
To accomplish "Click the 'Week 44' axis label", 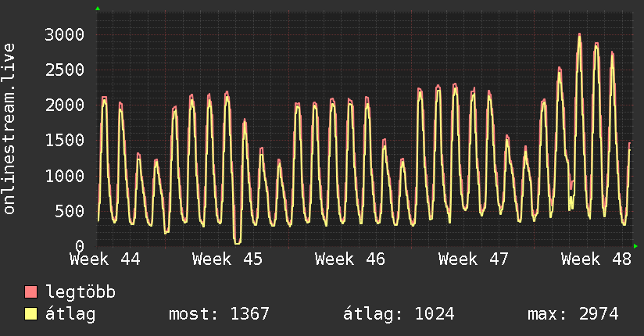I will (105, 259).
